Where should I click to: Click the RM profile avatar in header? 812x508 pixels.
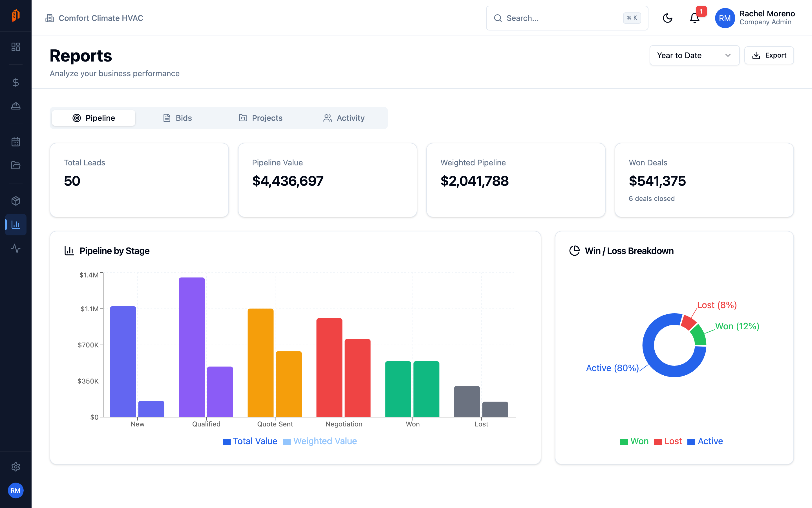coord(725,18)
